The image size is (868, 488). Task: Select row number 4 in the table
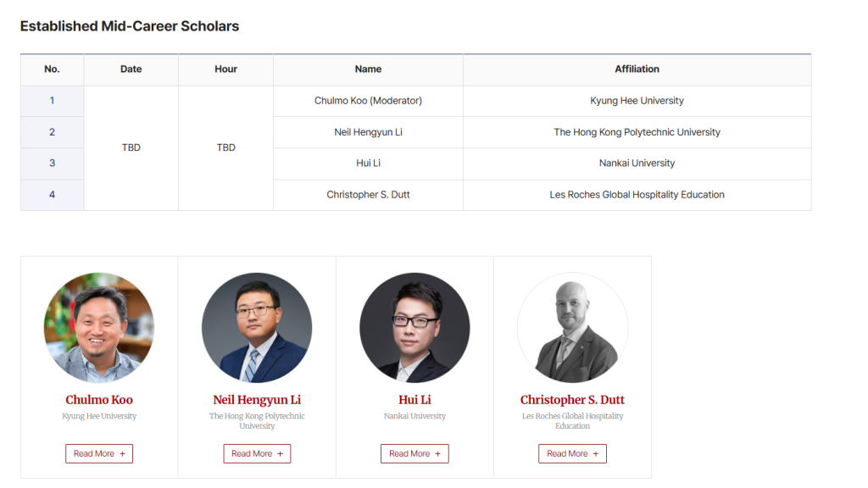(x=52, y=195)
